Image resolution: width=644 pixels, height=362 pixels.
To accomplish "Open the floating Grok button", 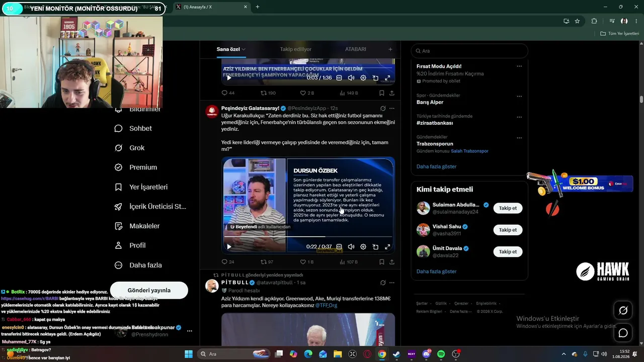I will [x=623, y=310].
